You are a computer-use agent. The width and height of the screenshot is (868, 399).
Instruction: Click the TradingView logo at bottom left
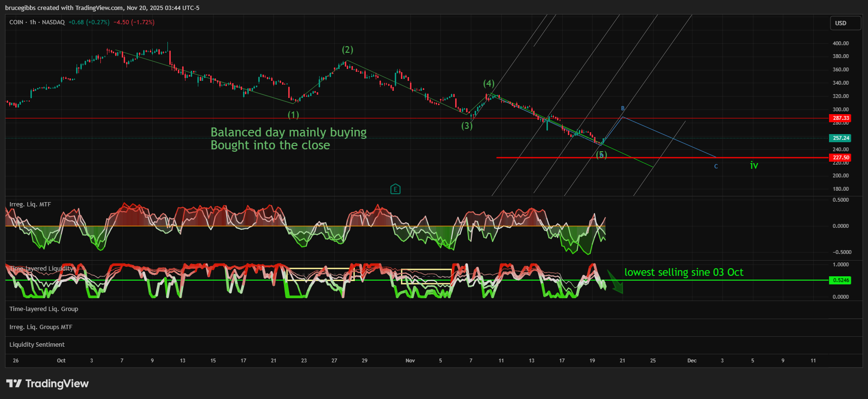[47, 383]
